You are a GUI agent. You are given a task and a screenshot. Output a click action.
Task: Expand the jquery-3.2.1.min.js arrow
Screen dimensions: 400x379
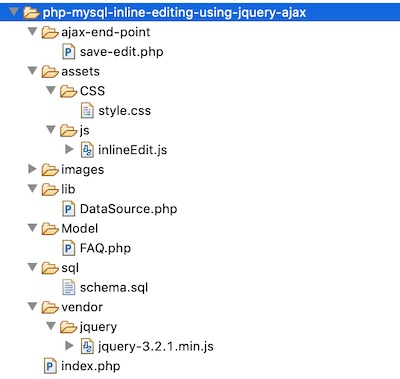69,346
